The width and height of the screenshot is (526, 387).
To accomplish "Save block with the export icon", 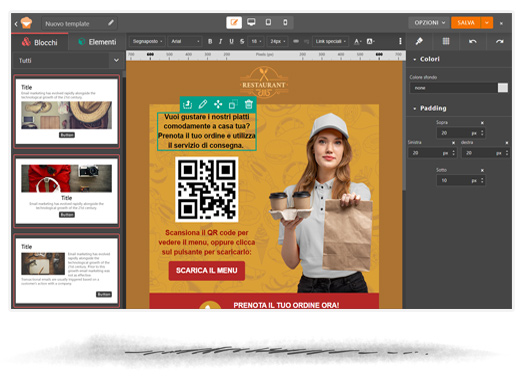I will click(188, 104).
